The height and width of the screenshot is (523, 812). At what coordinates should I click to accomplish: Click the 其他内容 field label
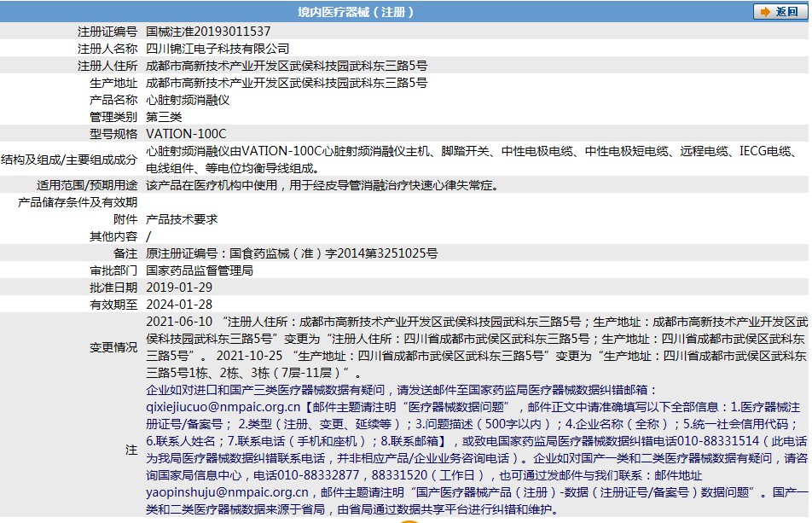point(113,236)
